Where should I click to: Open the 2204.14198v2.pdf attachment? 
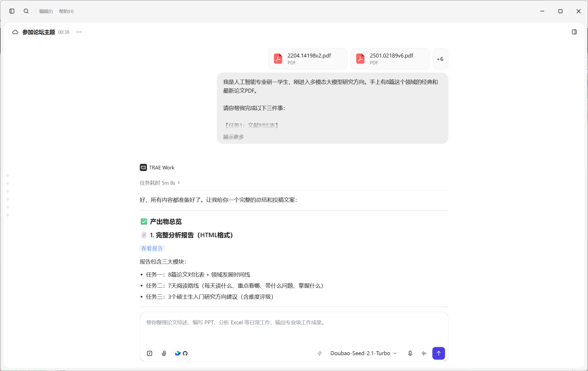point(308,59)
